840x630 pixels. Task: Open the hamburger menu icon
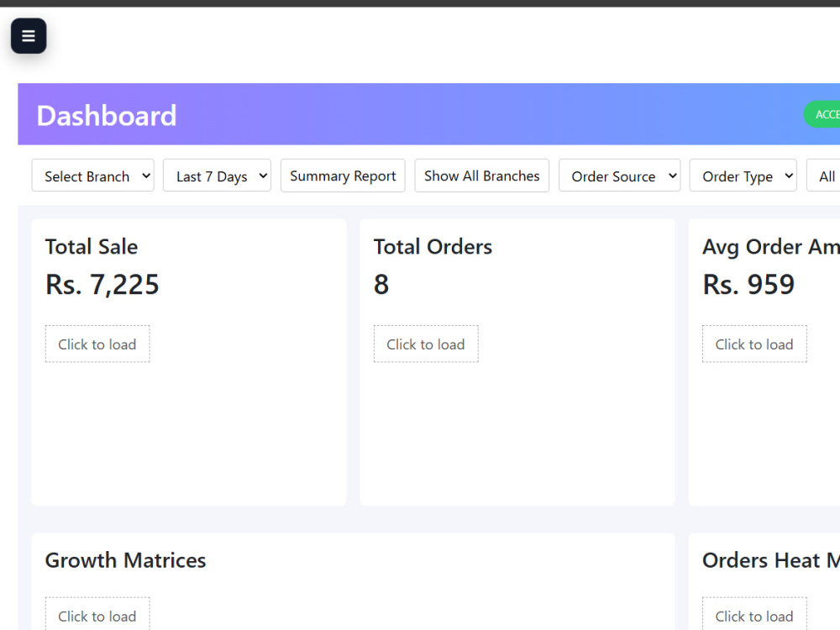[x=29, y=36]
